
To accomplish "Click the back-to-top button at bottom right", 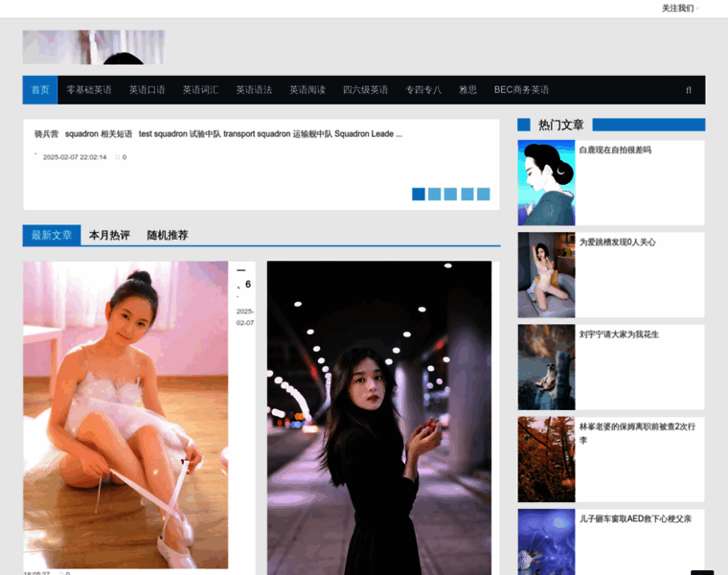I will [702, 572].
